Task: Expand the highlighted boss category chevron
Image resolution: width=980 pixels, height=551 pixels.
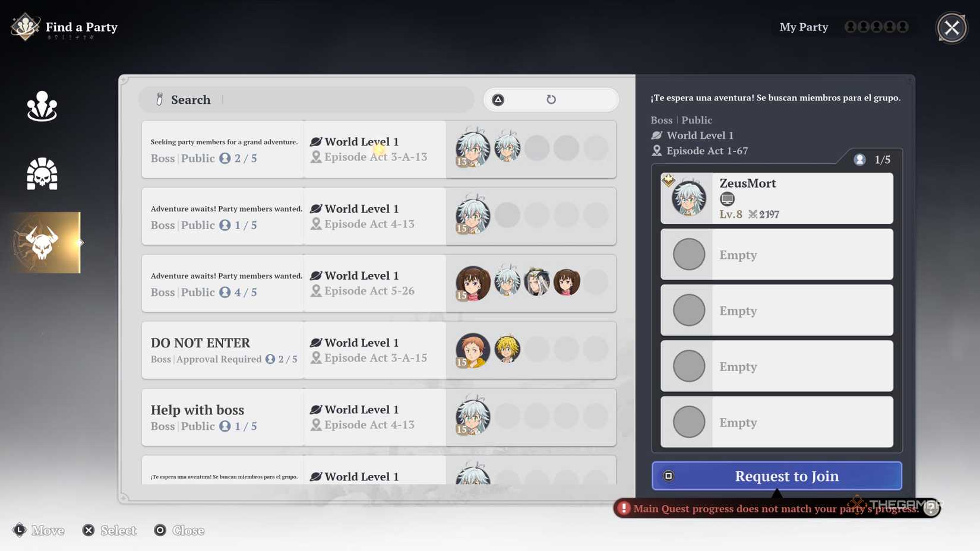Action: tap(81, 243)
